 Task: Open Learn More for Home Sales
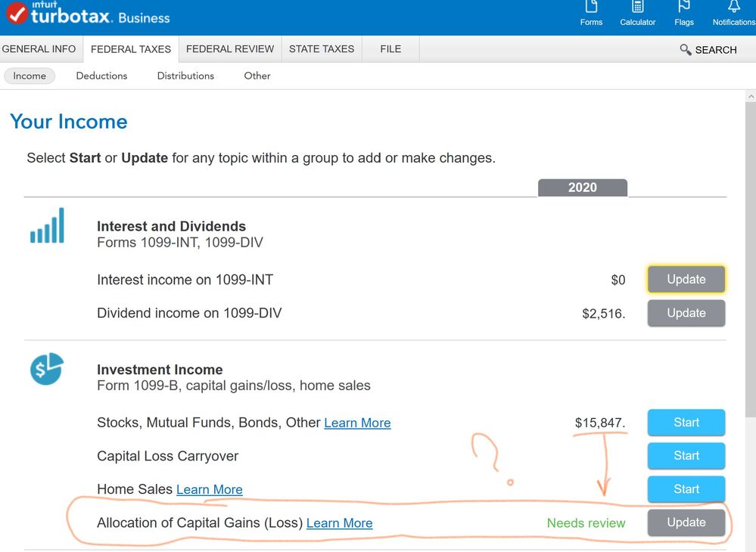209,490
